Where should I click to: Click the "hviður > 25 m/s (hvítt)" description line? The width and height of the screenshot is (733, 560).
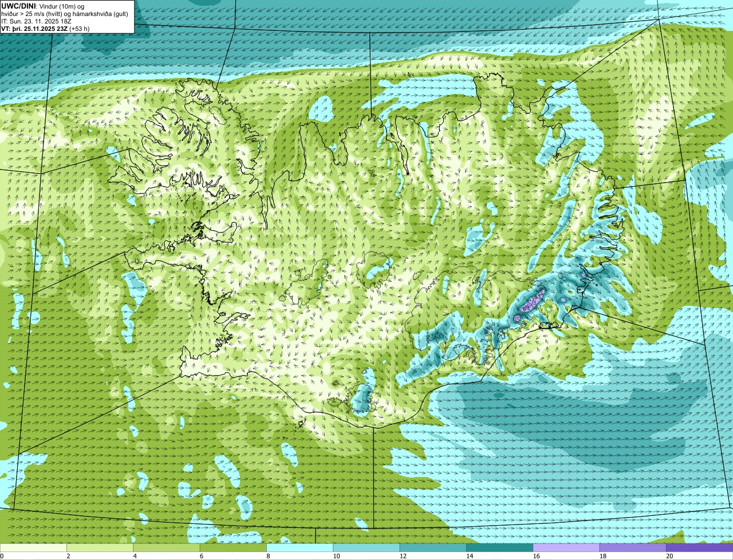tap(65, 13)
